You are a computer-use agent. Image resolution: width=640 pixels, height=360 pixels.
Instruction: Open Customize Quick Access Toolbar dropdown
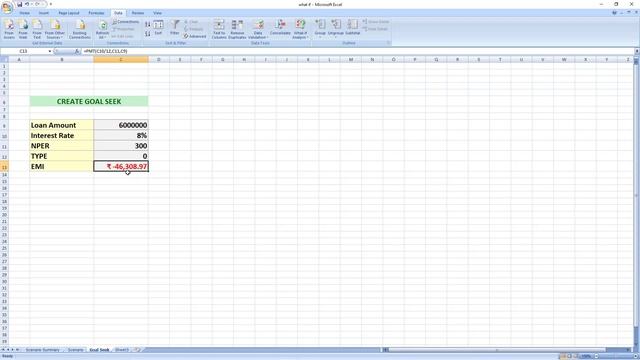51,4
